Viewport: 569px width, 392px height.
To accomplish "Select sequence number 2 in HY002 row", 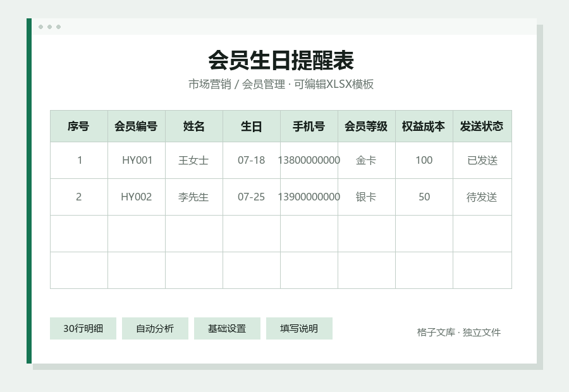I will click(x=79, y=197).
